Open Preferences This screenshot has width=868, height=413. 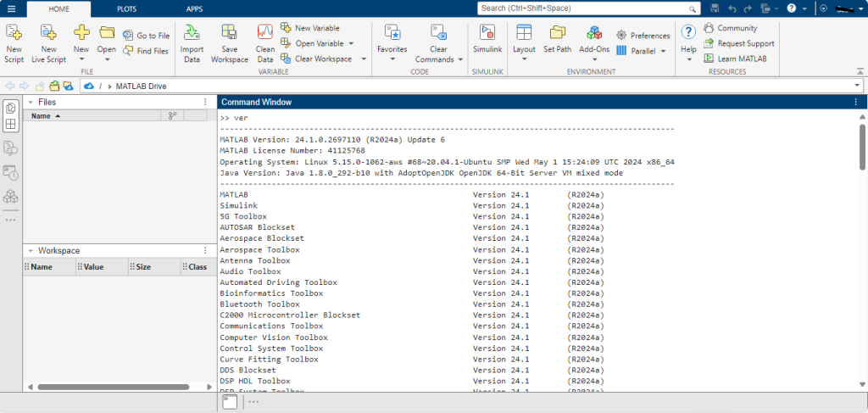coord(643,36)
